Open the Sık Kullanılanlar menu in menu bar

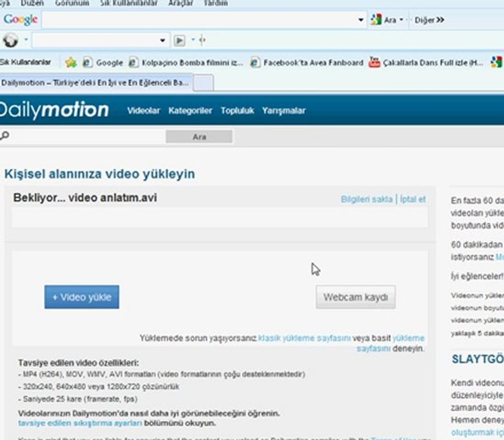click(x=128, y=3)
